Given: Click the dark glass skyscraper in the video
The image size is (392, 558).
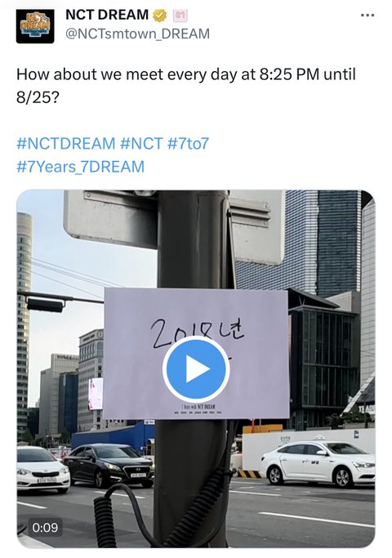Looking at the screenshot, I should pyautogui.click(x=339, y=242).
